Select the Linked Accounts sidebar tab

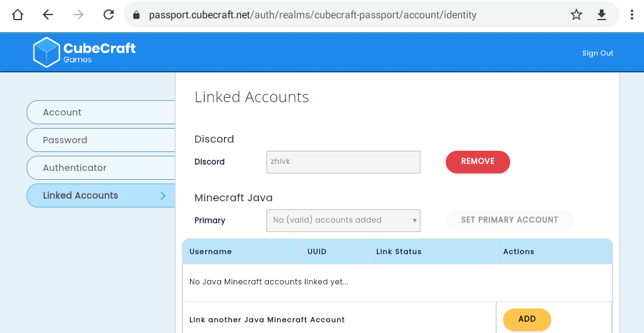pos(101,196)
